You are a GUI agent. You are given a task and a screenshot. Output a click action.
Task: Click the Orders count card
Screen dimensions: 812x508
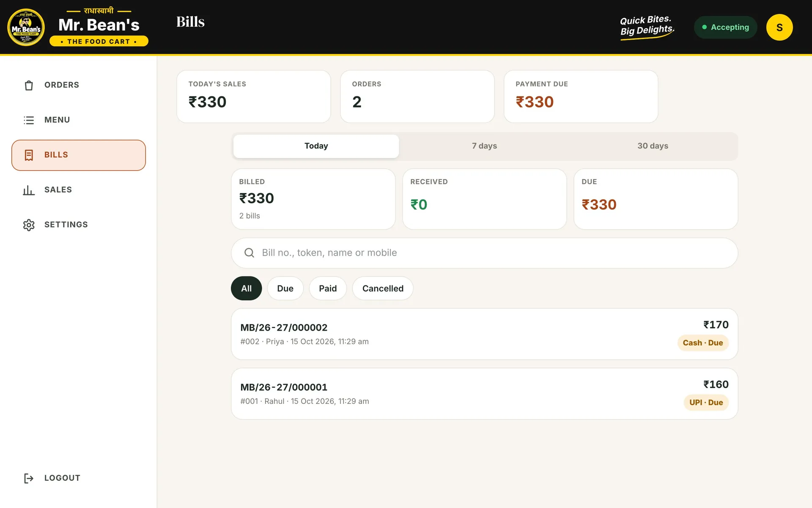[x=417, y=97]
